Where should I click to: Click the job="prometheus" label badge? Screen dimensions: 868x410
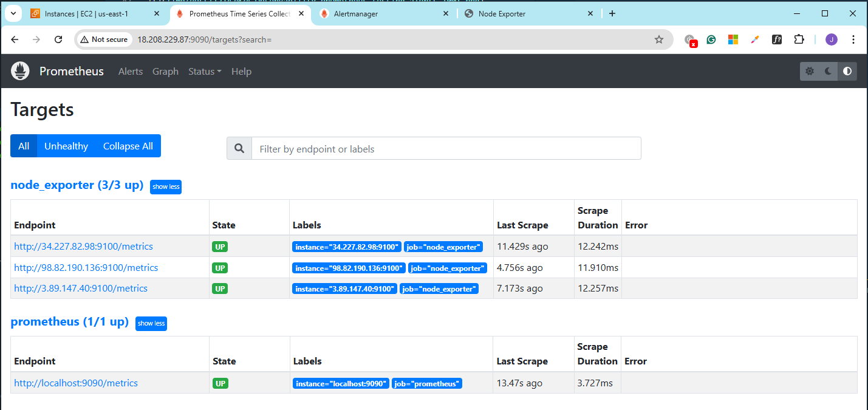click(x=427, y=383)
